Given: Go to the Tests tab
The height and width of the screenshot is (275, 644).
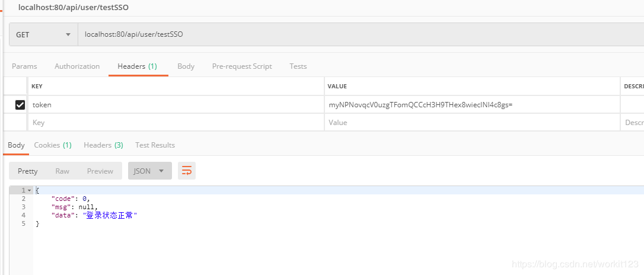Looking at the screenshot, I should (298, 66).
